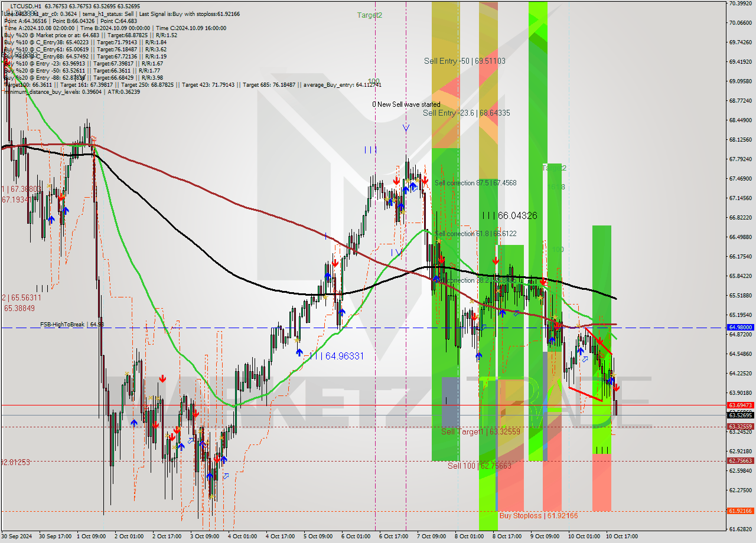Click the 'Sell Entry -50 | 69.51103' label
Viewport: 756px width, 543px height.
[465, 61]
